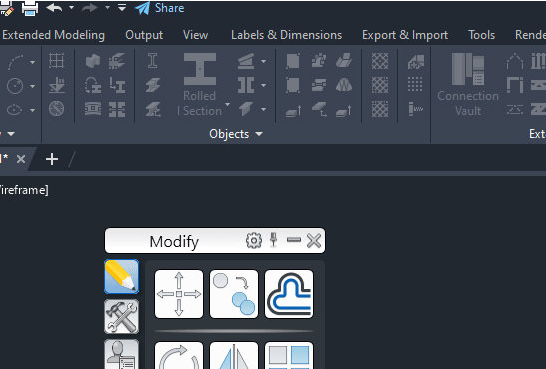Select the pencil Modify category

(x=122, y=276)
